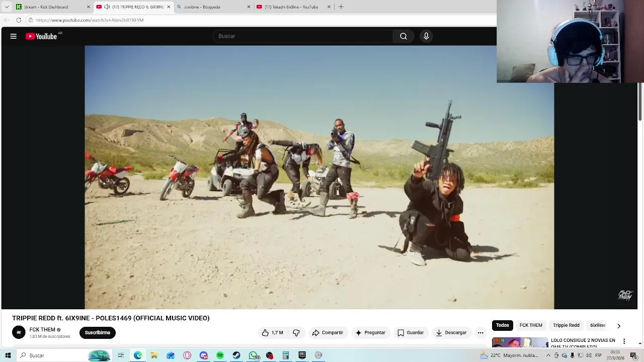Go back to previous page
Image resolution: width=644 pixels, height=362 pixels.
tap(7, 20)
